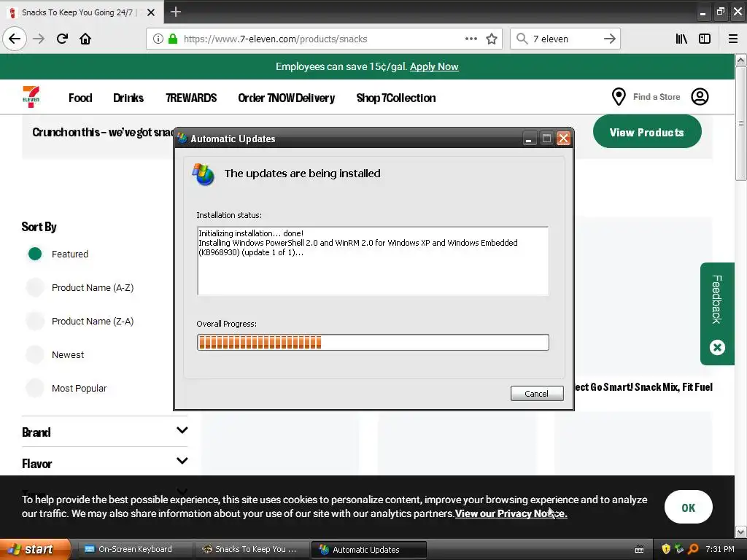Click the magnifier tray icon

(x=693, y=549)
